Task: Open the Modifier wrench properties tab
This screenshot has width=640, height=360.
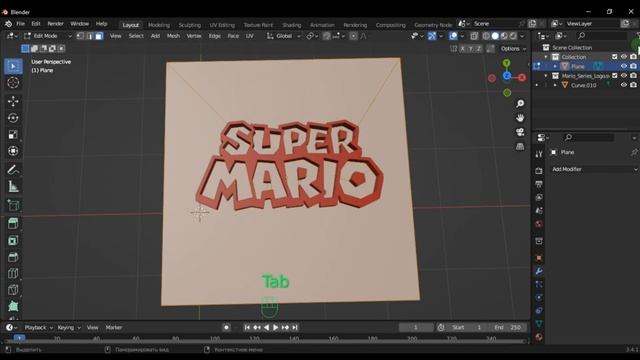Action: coord(539,271)
